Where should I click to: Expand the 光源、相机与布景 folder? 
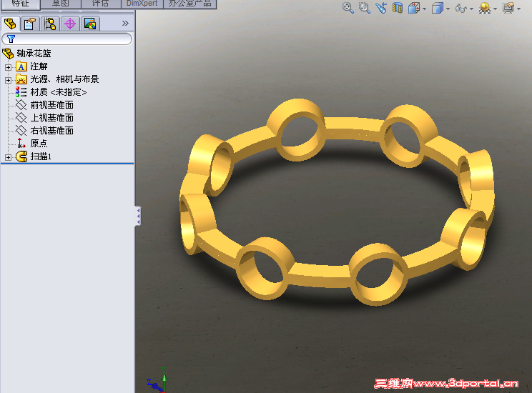8,80
